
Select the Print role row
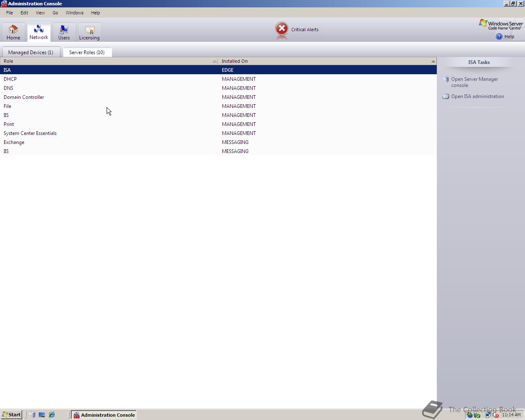pos(218,124)
